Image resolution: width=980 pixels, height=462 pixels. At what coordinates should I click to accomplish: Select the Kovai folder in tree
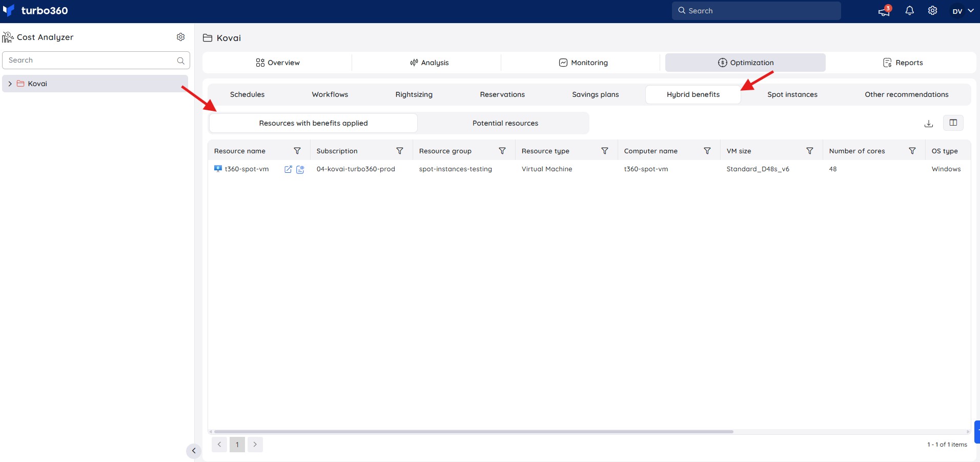coord(95,84)
